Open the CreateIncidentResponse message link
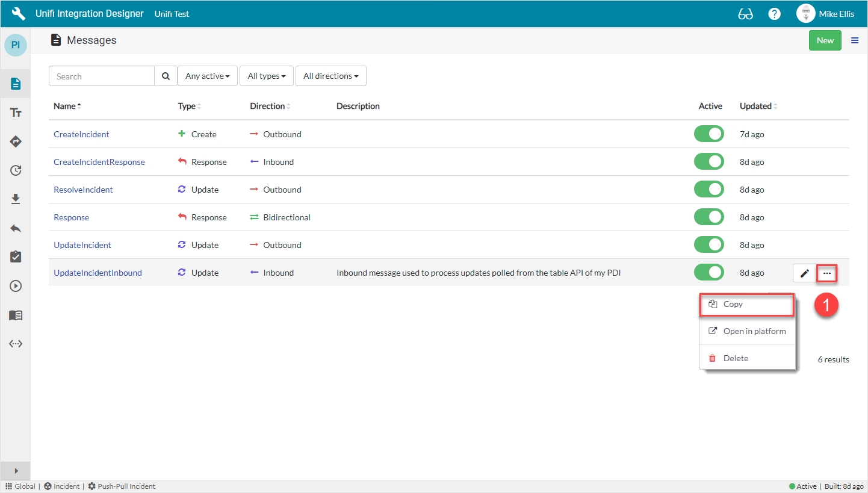This screenshot has width=868, height=493. tap(99, 162)
